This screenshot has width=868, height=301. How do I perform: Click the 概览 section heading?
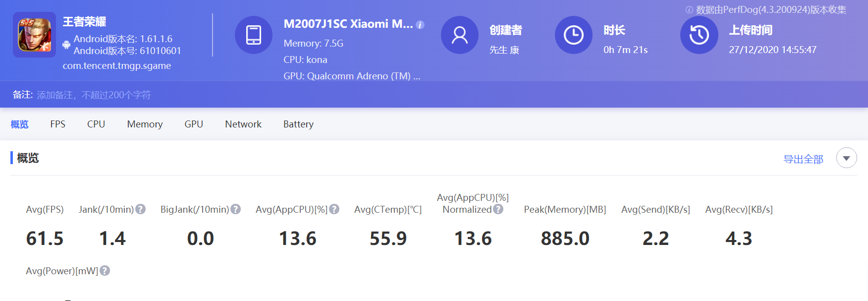point(28,158)
